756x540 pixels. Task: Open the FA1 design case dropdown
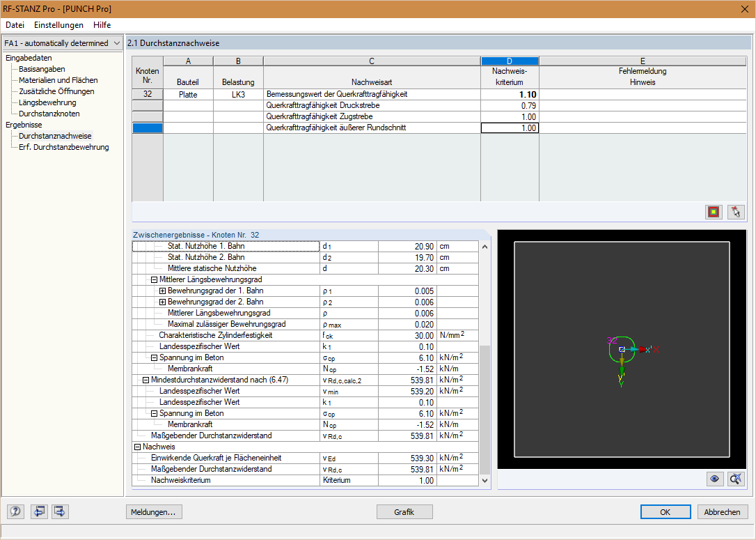click(116, 43)
